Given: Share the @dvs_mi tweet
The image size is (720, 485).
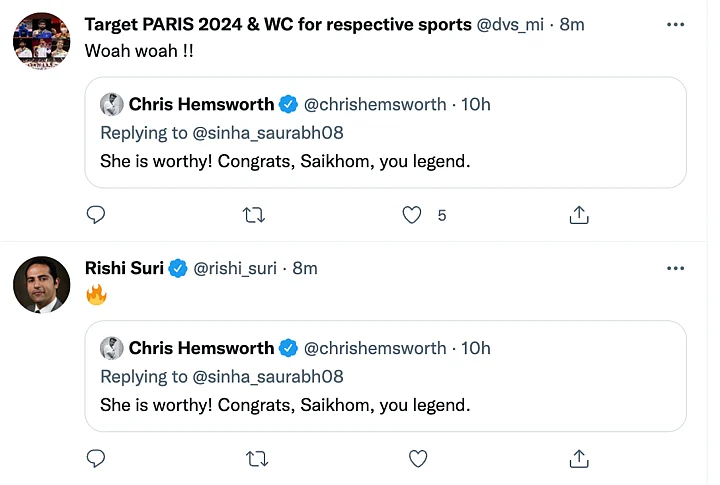Looking at the screenshot, I should click(579, 215).
